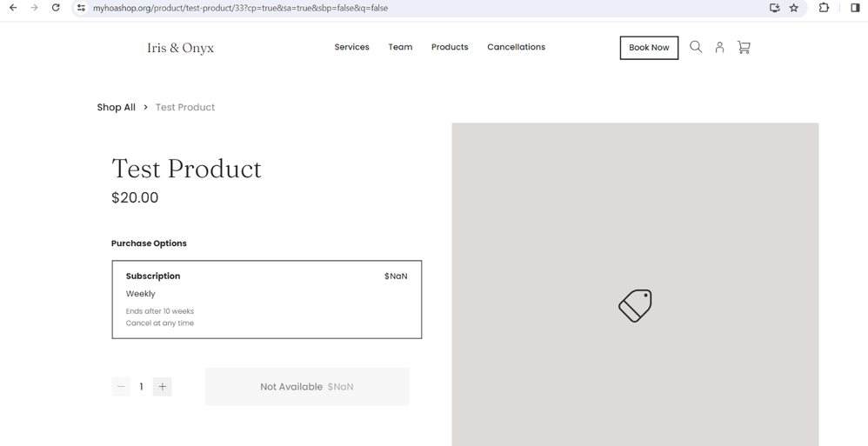Open the shopping cart icon
868x446 pixels.
click(744, 48)
